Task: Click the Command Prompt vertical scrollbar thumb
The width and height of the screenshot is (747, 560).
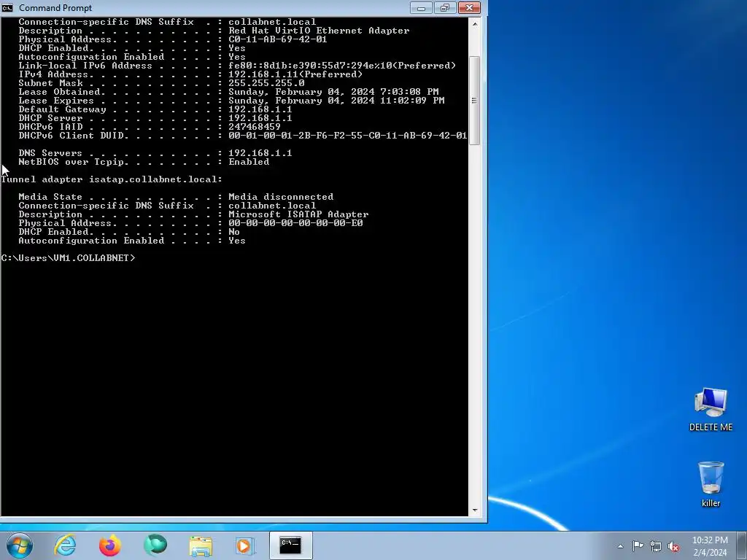Action: 474,100
